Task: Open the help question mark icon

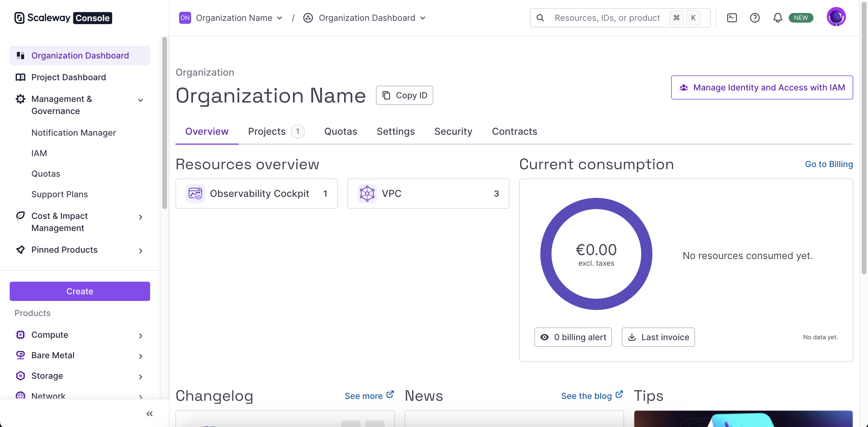Action: tap(755, 18)
